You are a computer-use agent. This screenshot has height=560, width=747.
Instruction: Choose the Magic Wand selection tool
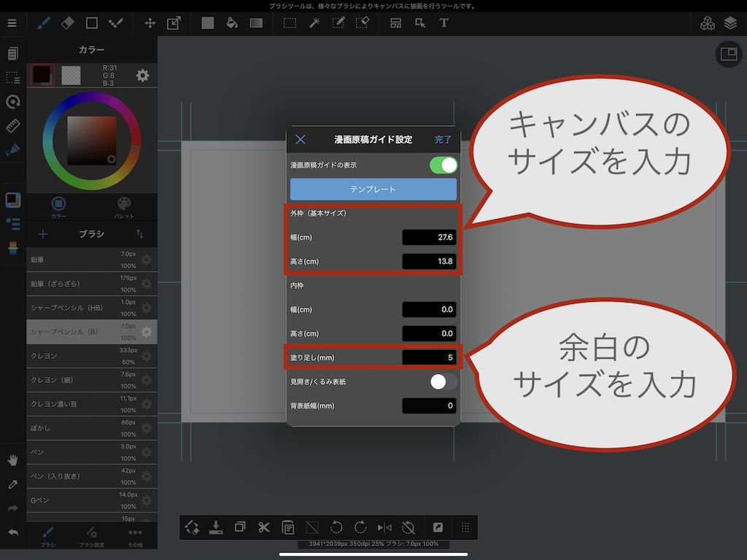click(314, 23)
